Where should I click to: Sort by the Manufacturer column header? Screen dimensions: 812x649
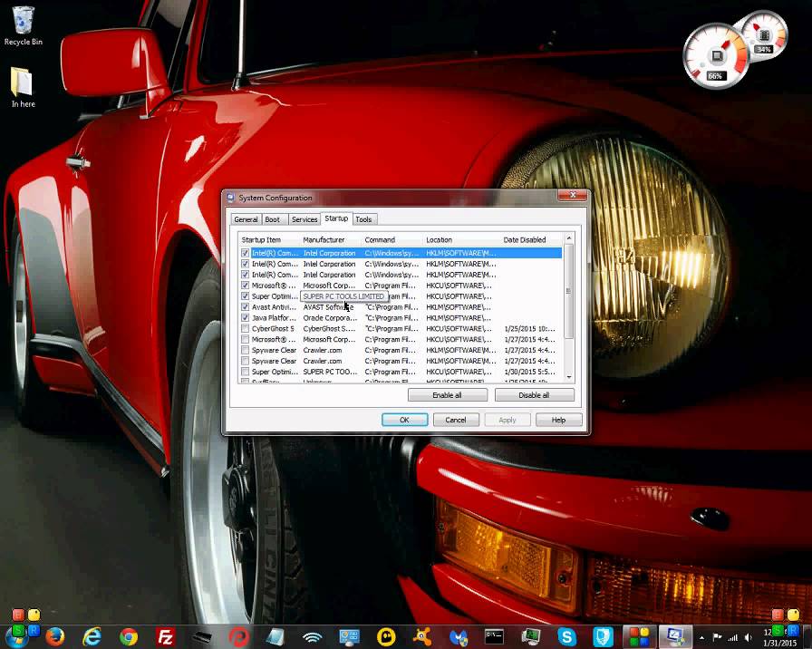click(331, 240)
